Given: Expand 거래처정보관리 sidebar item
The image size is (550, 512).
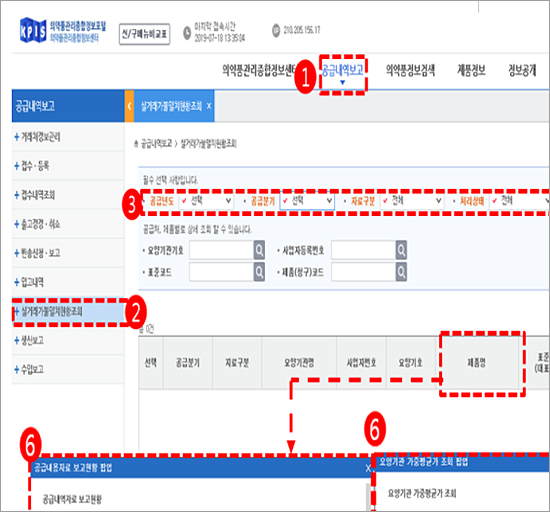Looking at the screenshot, I should 38,137.
